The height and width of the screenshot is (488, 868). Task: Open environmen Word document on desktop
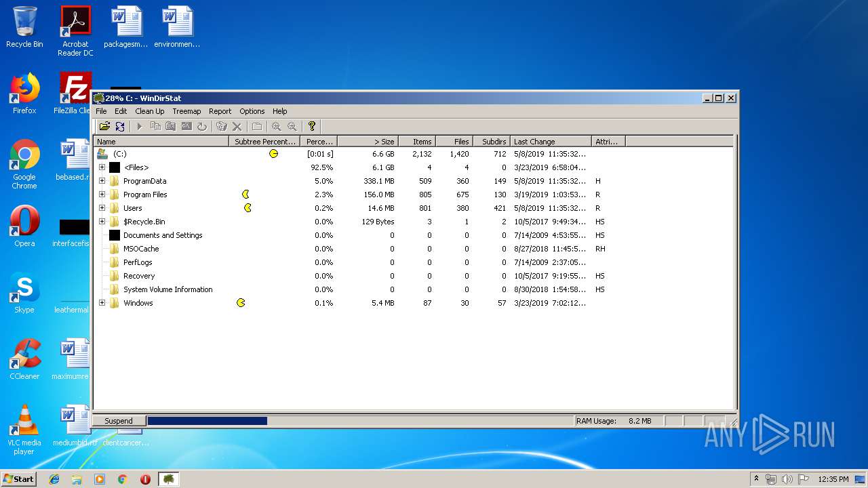178,27
